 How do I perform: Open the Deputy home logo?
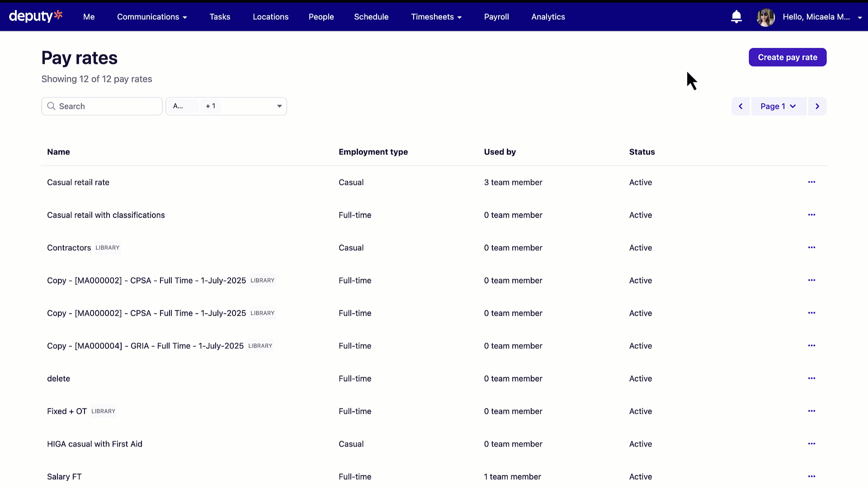click(35, 16)
